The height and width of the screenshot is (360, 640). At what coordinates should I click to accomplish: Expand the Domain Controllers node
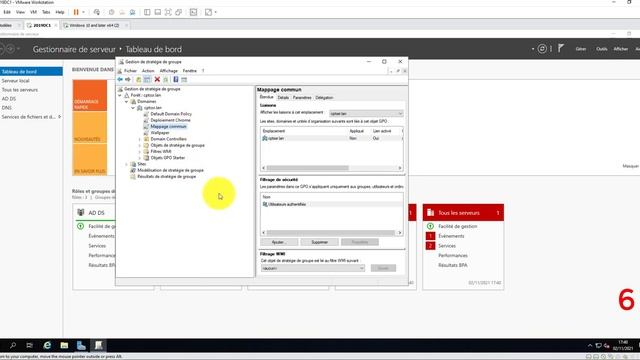(140, 139)
